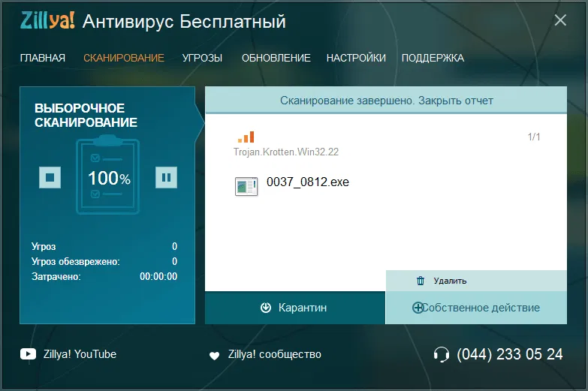The height and width of the screenshot is (391, 588).
Task: Open the ОБНОВЛЕНИЕ tab
Action: click(x=276, y=58)
